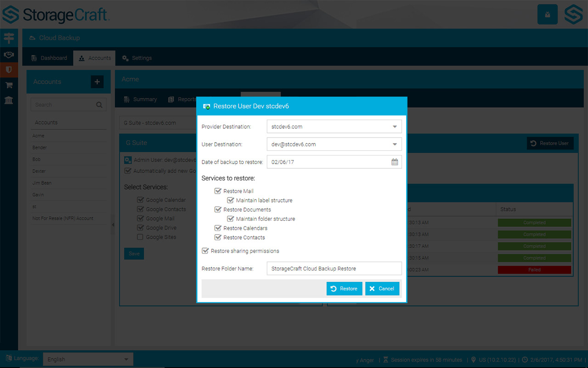This screenshot has height=368, width=588.
Task: Uncheck Restore Contacts checkbox
Action: (x=218, y=237)
